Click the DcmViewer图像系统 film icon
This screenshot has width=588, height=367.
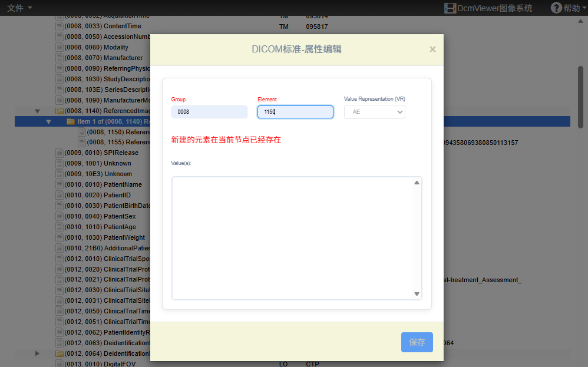point(450,8)
